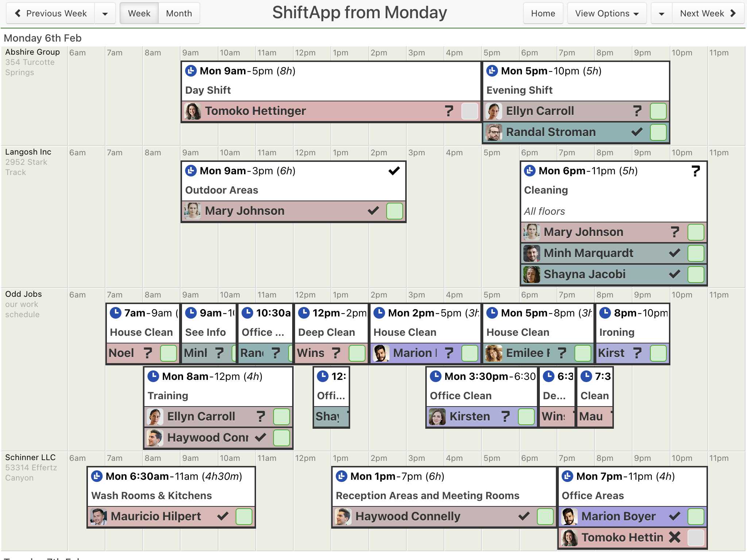Click the Outdoor Areas shift confirmed checkmark

394,171
